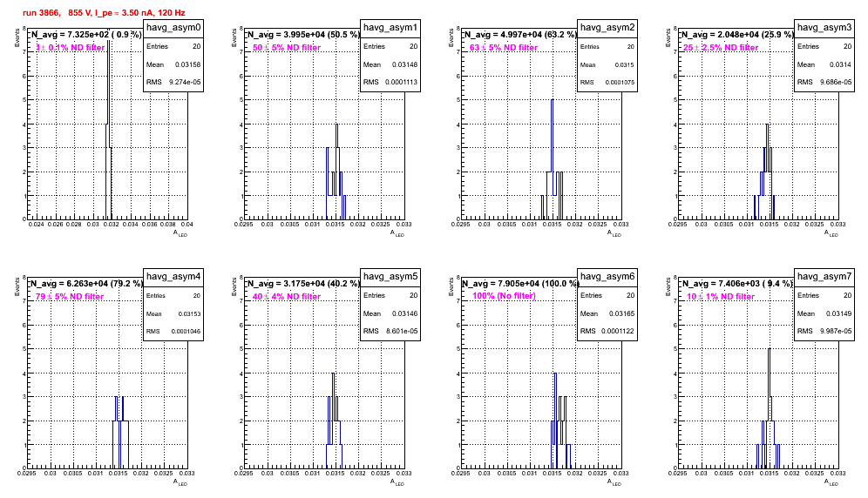
Task: Select the havg_asym6 stats box title
Action: pos(607,277)
